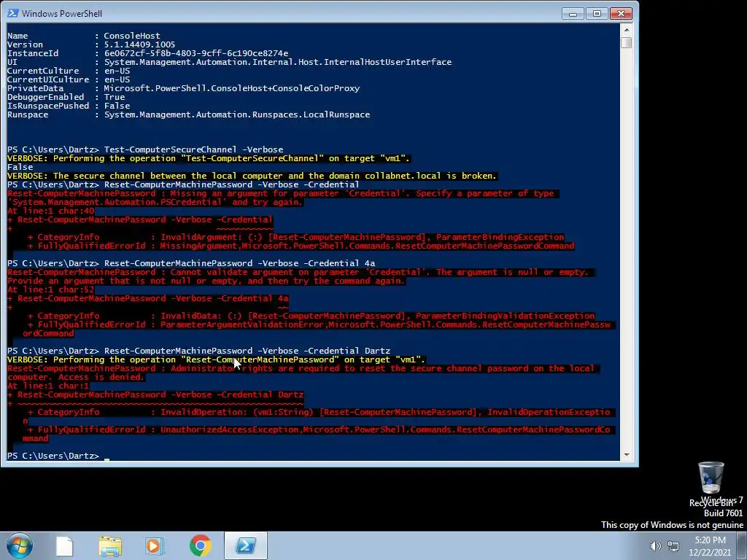Click the Show desktop strip at taskbar end
747x560 pixels.
coord(742,545)
